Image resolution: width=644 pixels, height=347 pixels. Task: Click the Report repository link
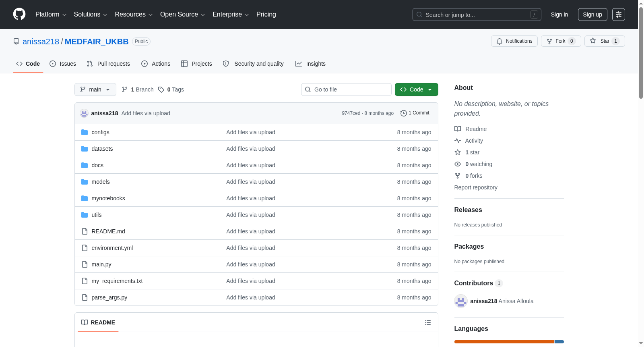(x=476, y=187)
